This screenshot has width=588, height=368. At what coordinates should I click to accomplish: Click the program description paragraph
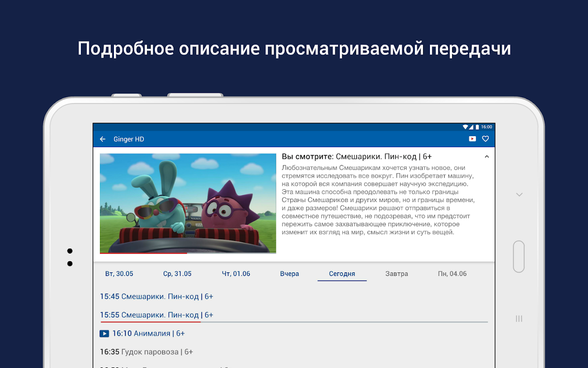point(378,200)
